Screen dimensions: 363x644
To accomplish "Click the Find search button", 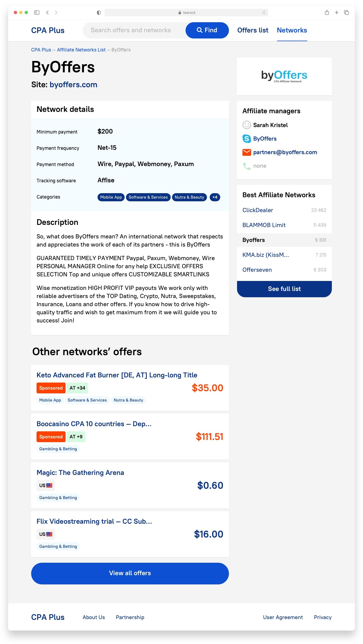I will click(207, 30).
